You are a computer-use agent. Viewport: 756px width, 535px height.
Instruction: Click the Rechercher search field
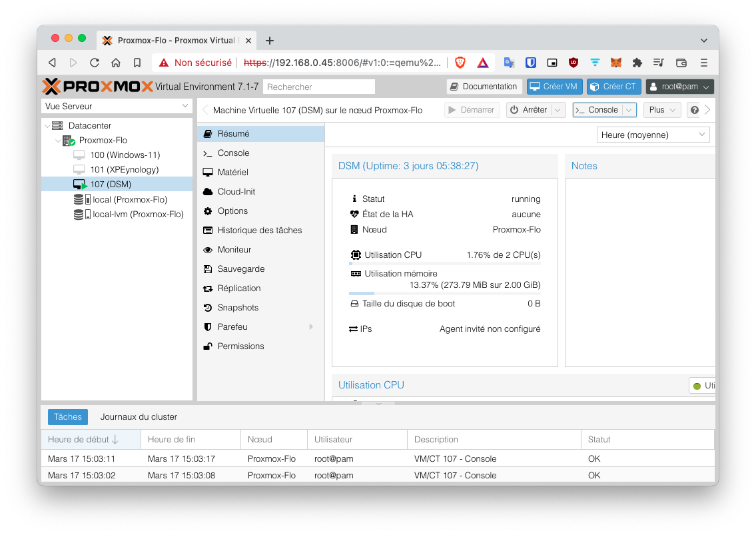pos(319,87)
